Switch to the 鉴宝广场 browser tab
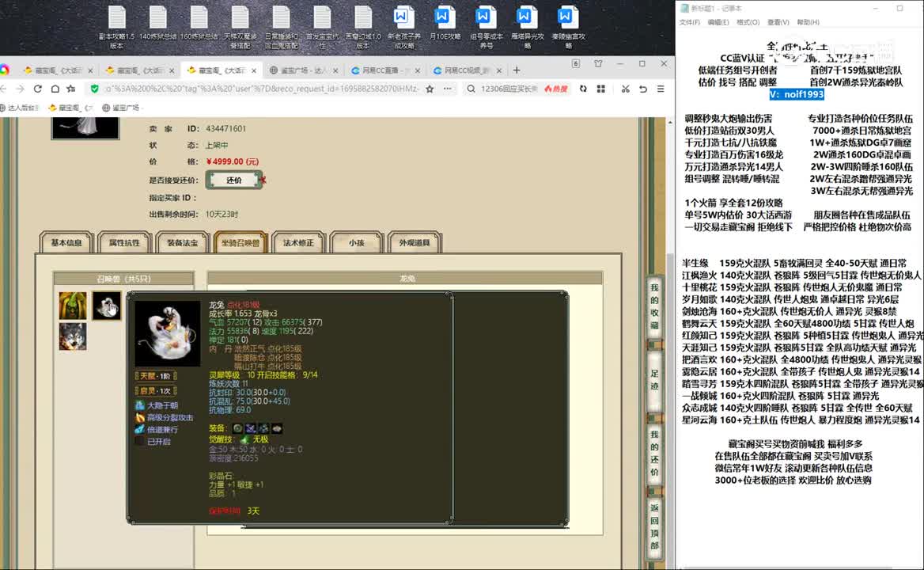Viewport: 924px width, 570px height. click(x=303, y=70)
